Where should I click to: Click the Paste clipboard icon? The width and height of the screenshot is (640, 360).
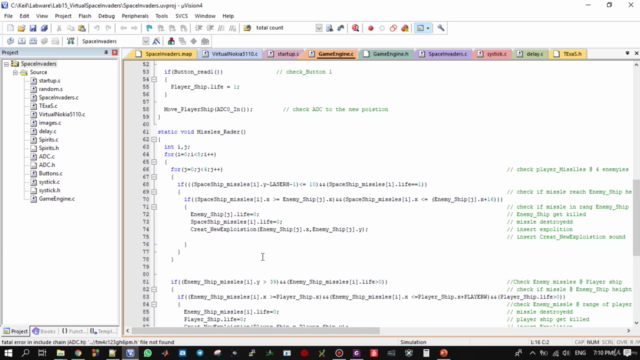point(82,28)
